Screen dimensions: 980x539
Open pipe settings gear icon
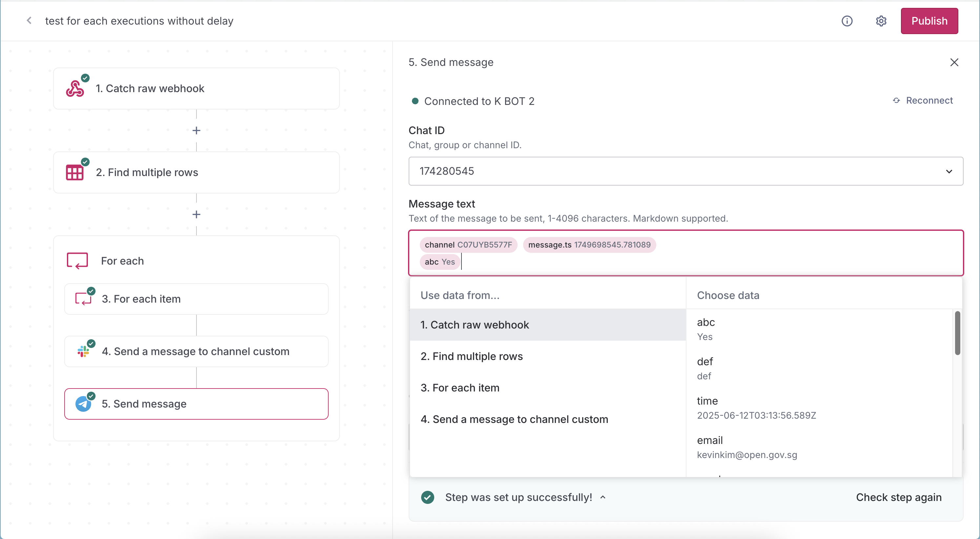[x=881, y=21]
